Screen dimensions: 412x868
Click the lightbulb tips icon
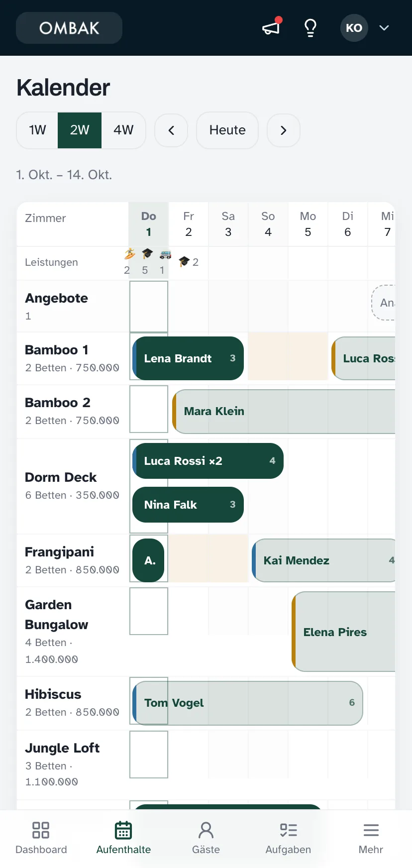click(310, 28)
